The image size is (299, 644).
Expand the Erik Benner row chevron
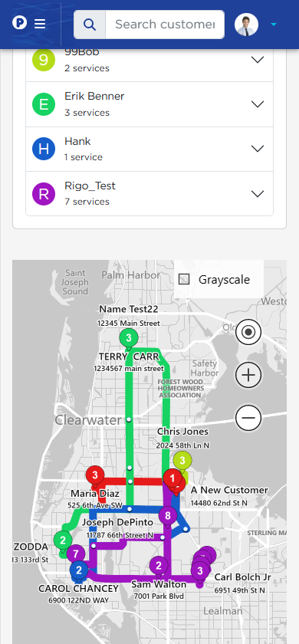(258, 104)
